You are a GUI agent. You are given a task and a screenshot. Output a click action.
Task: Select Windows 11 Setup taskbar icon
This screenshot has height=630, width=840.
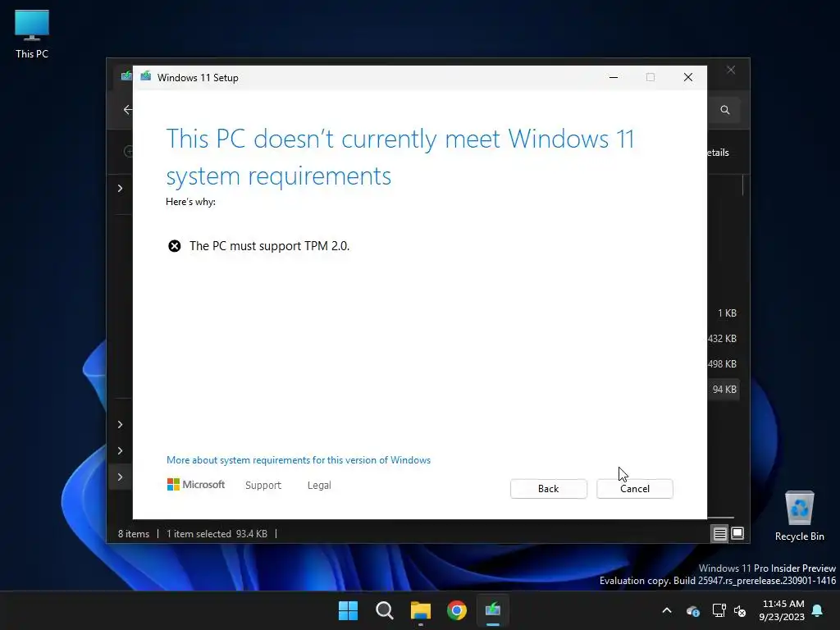point(493,610)
